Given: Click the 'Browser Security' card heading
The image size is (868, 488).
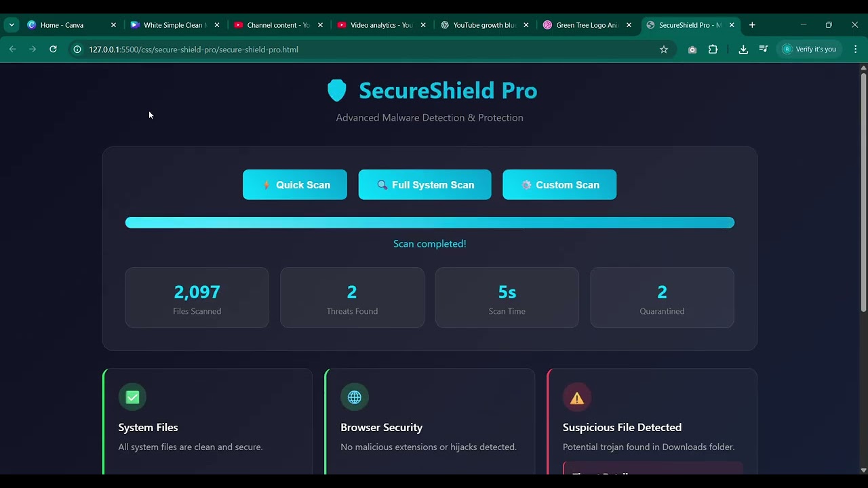Looking at the screenshot, I should [x=381, y=427].
